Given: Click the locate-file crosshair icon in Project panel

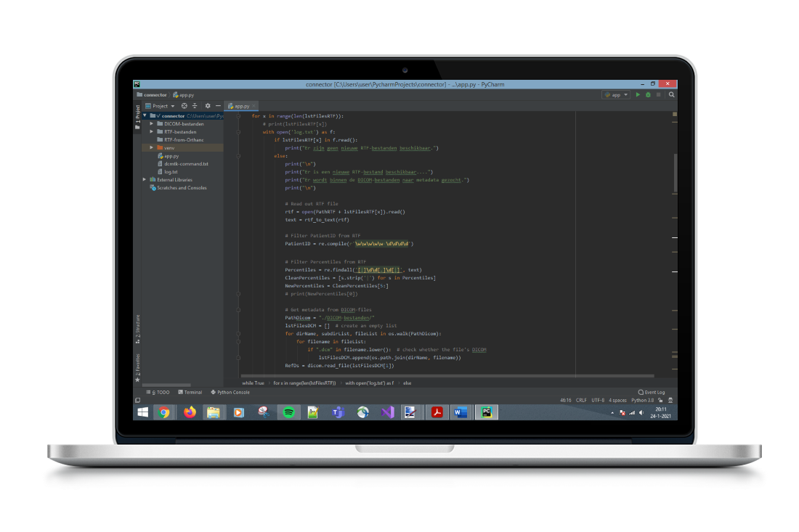Looking at the screenshot, I should click(x=184, y=106).
